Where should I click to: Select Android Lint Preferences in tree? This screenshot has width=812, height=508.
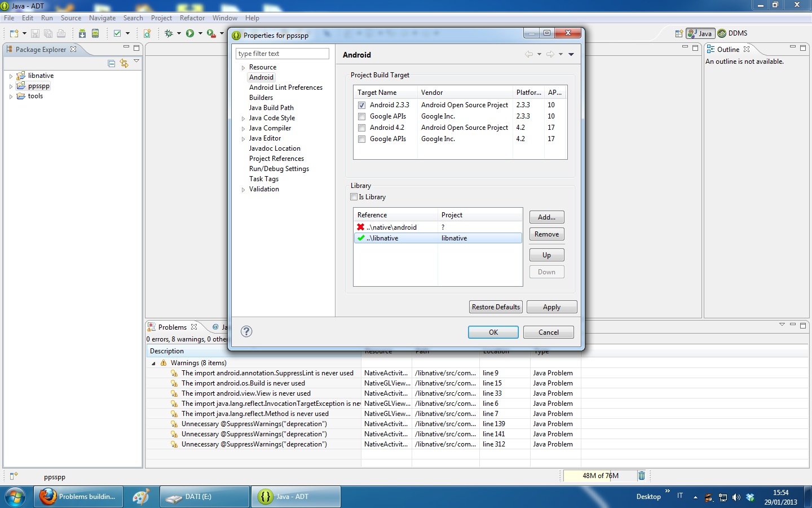[286, 87]
